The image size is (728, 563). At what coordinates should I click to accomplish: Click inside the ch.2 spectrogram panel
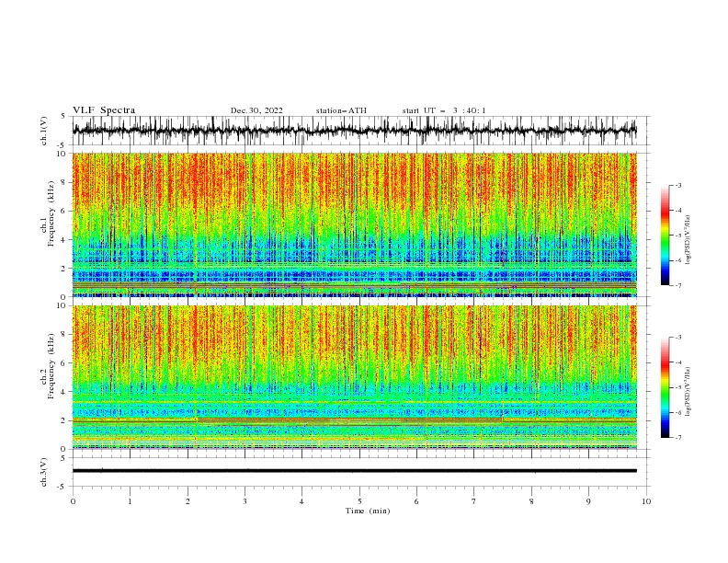click(x=354, y=377)
